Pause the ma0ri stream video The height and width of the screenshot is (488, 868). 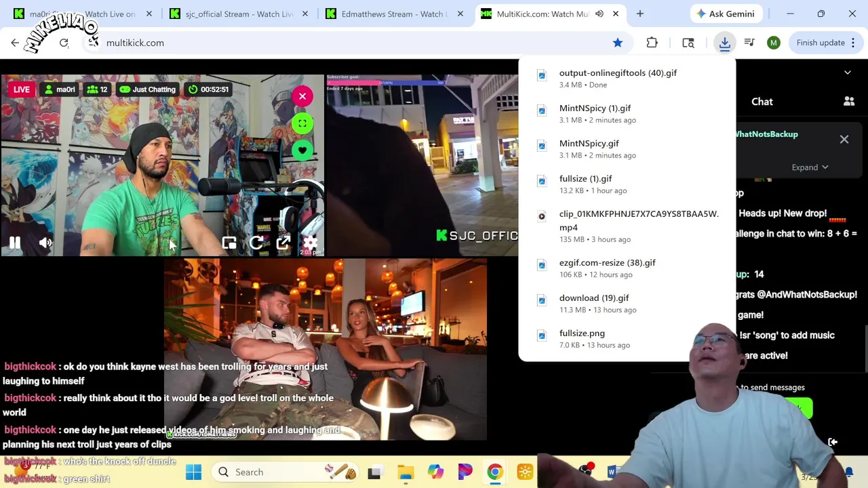(x=14, y=243)
